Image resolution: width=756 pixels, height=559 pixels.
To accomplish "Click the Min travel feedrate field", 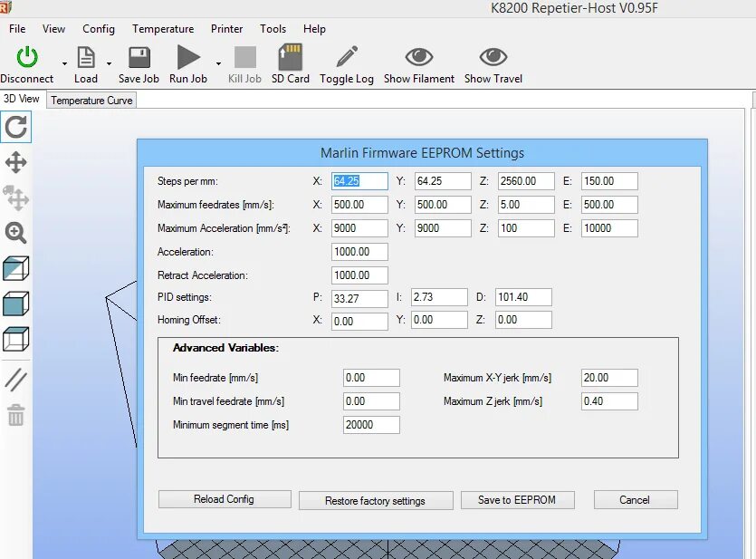I will 371,401.
